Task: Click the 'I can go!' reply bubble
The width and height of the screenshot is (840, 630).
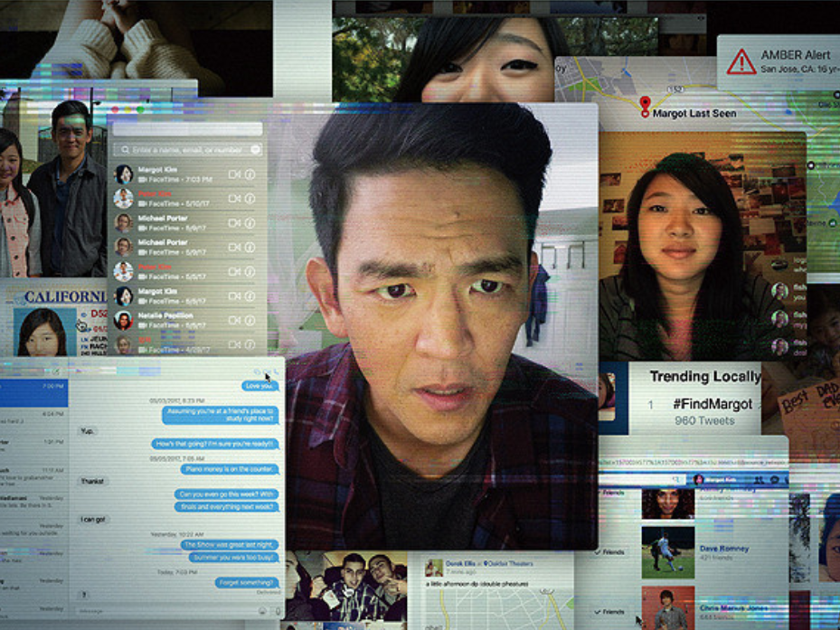Action: (94, 519)
